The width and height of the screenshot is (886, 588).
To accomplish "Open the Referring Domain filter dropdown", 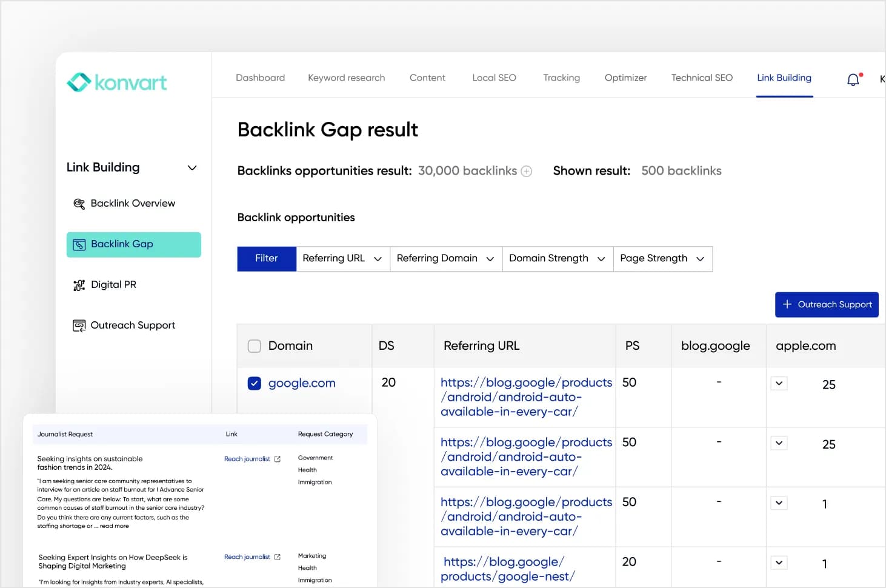I will (446, 259).
